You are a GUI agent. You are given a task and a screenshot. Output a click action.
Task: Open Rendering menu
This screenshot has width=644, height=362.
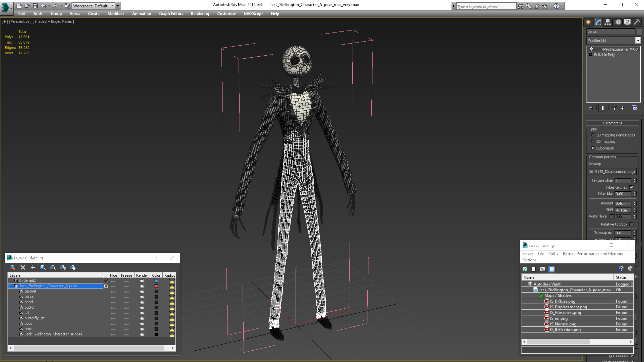click(x=200, y=14)
